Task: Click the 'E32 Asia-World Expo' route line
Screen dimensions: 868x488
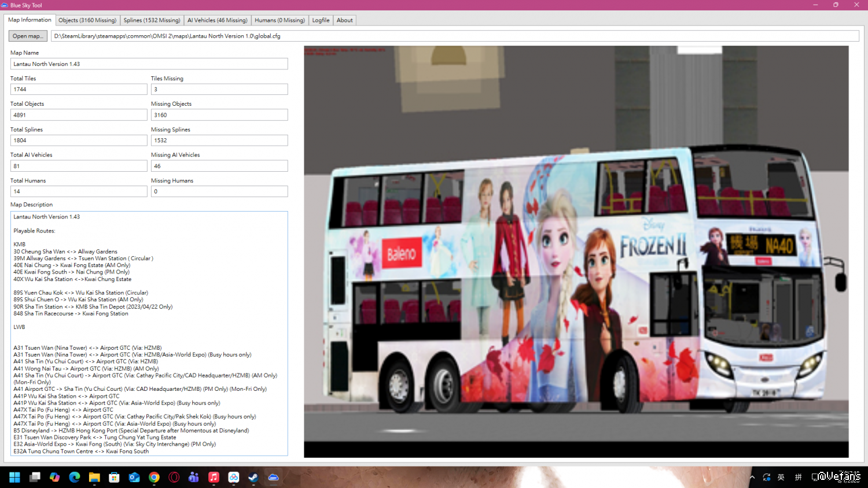Action: tap(115, 444)
